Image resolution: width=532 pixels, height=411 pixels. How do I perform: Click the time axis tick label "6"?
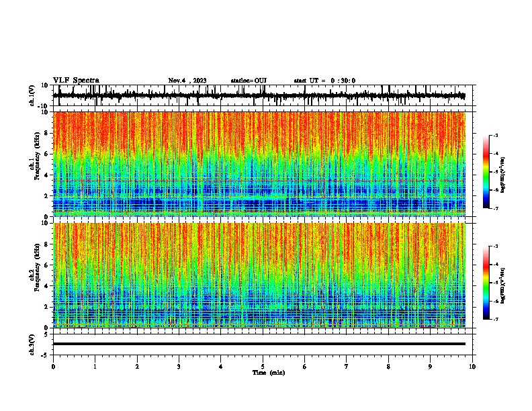coord(305,367)
